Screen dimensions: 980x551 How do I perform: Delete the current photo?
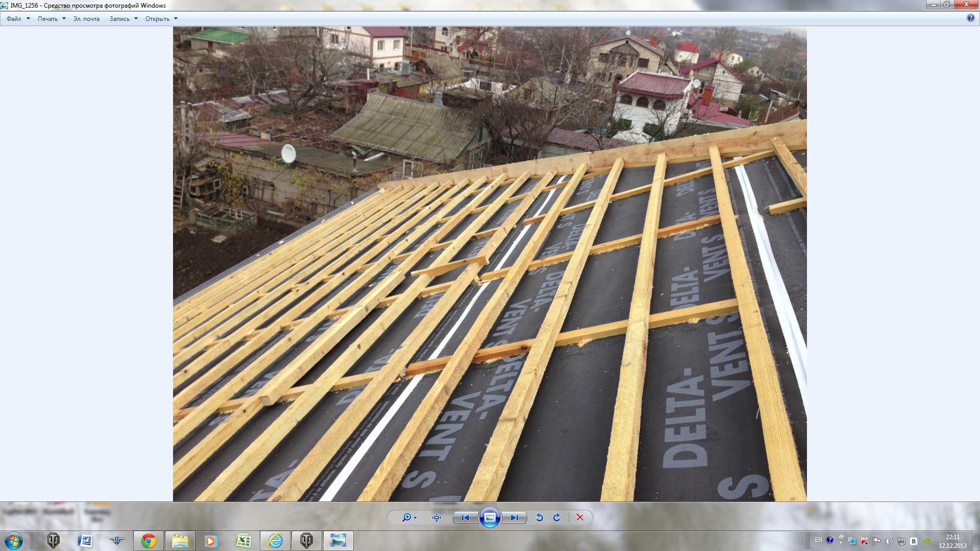pyautogui.click(x=580, y=517)
